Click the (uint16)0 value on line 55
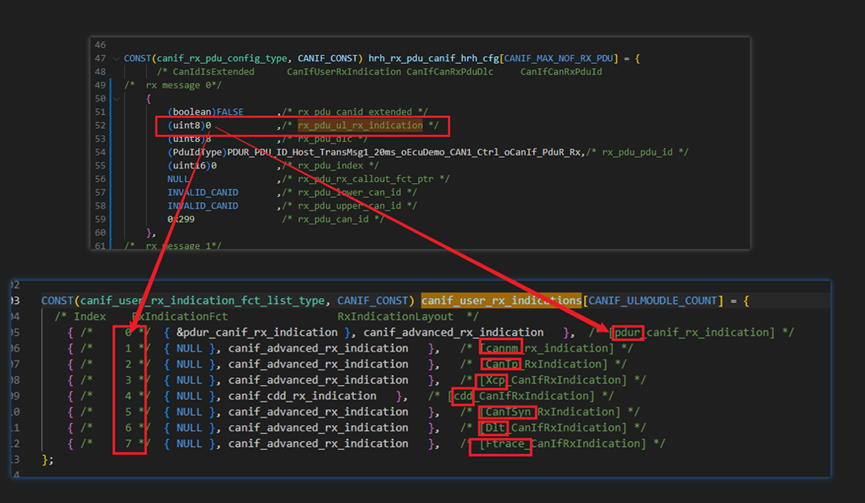865x503 pixels. (x=192, y=165)
